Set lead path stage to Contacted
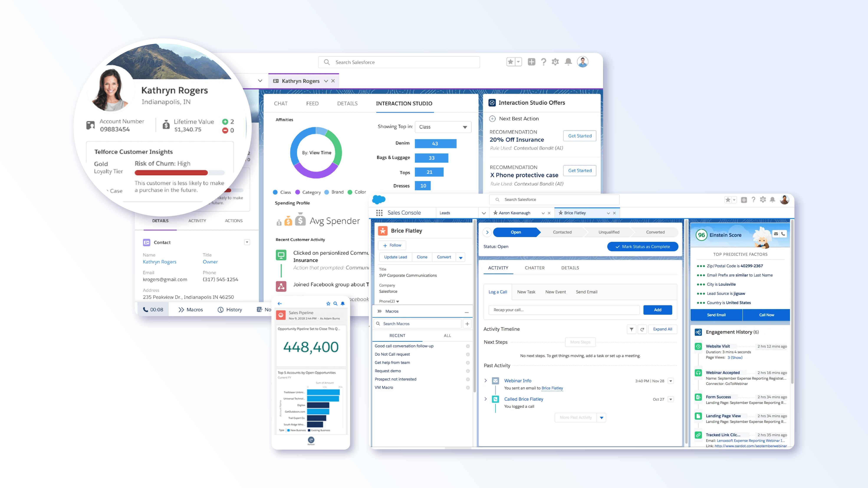The height and width of the screenshot is (488, 868). click(562, 232)
